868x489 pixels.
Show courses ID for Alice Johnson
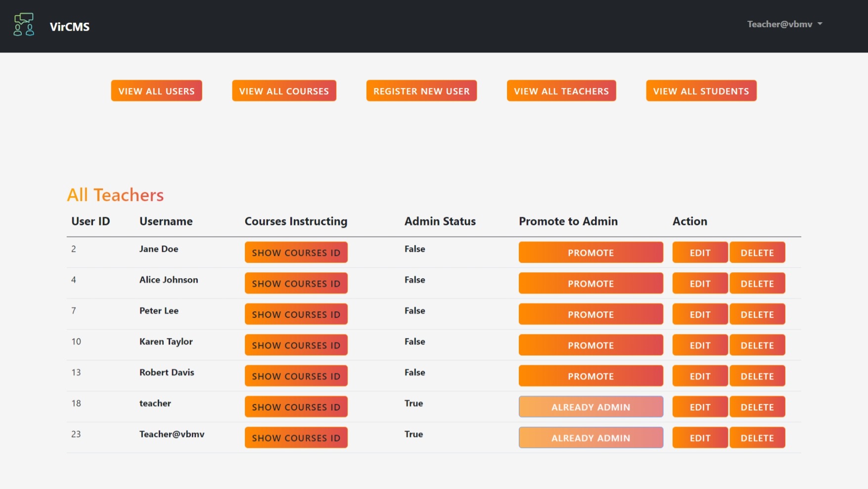296,283
